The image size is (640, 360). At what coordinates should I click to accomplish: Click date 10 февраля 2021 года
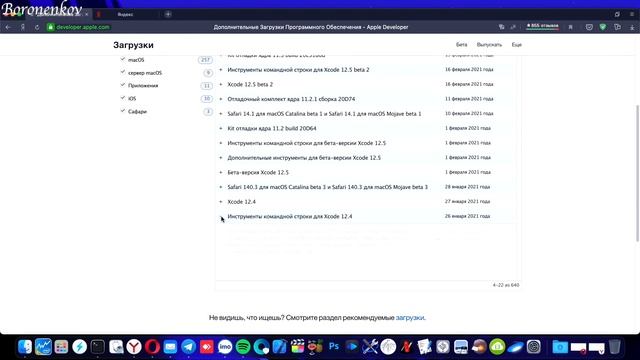(x=469, y=113)
